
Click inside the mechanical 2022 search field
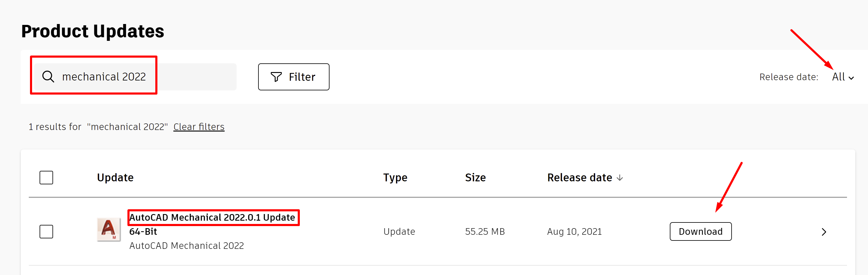coord(135,77)
